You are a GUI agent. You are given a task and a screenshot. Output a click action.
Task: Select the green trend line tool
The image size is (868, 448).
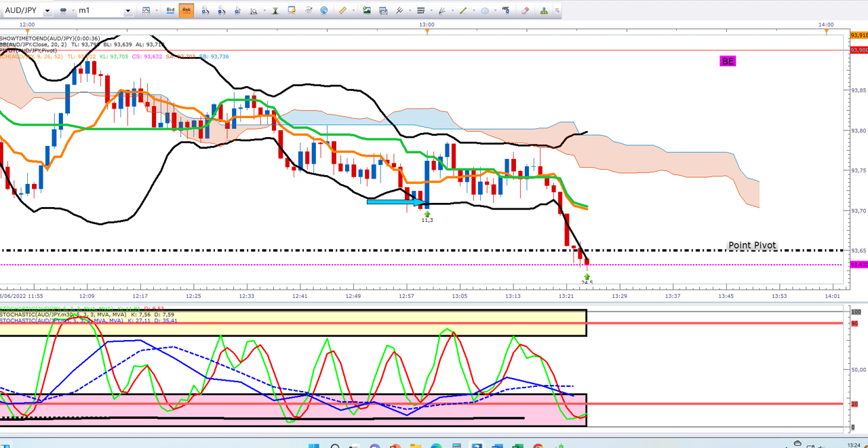click(x=463, y=10)
